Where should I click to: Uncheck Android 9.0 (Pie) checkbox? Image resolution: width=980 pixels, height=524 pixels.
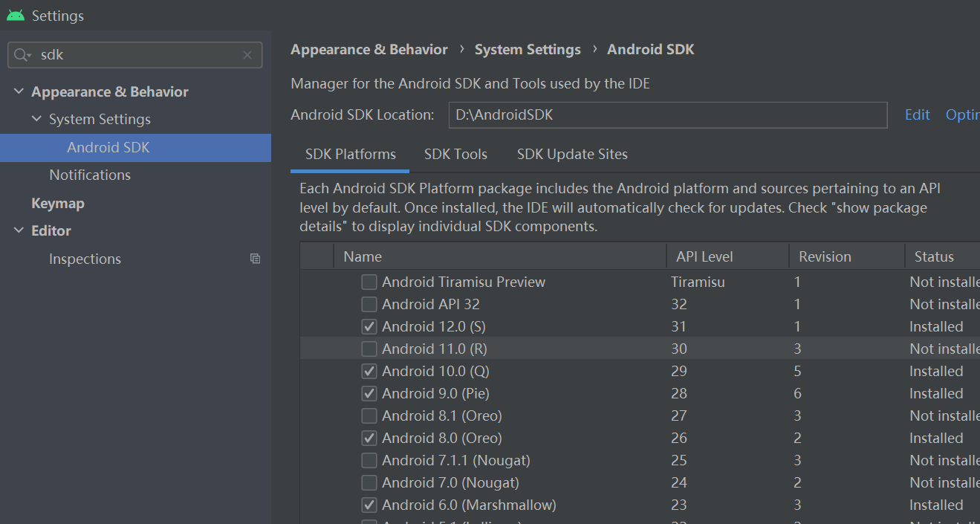369,393
